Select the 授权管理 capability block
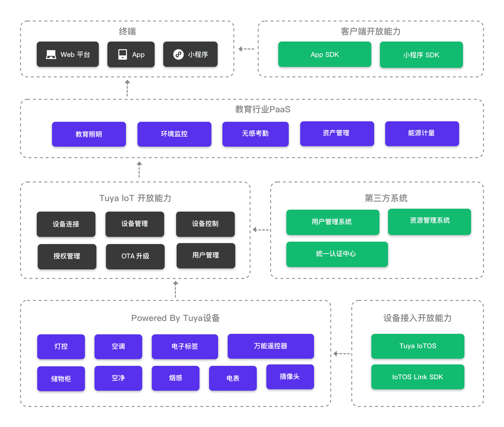 (67, 256)
